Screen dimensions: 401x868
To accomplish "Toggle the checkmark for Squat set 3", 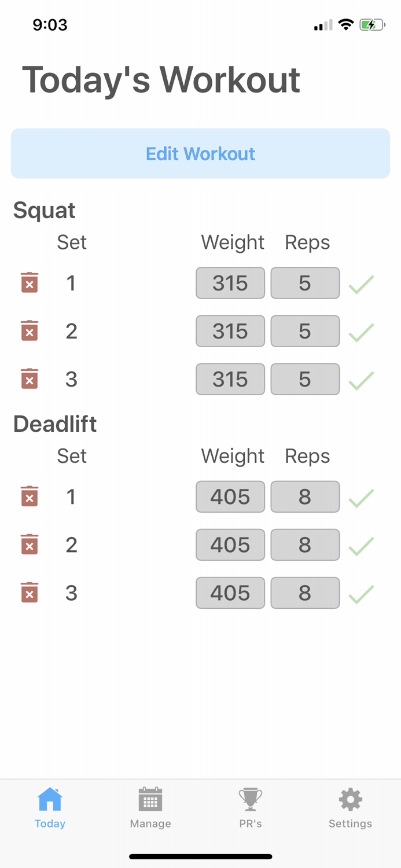I will 361,380.
